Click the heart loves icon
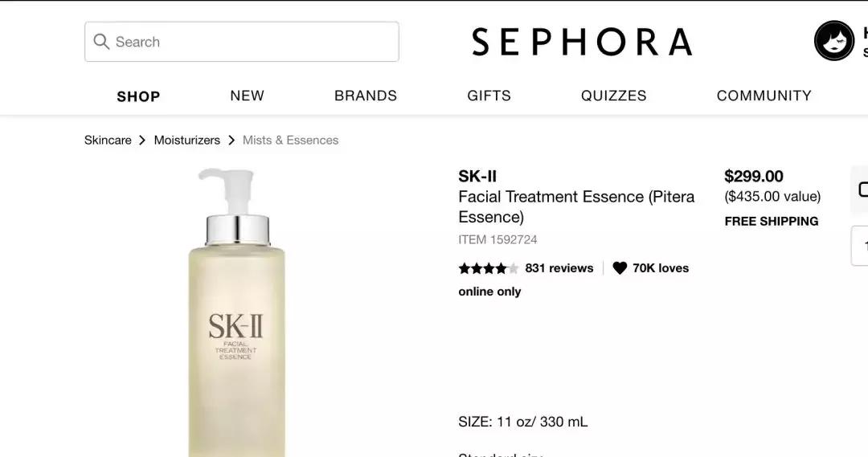The height and width of the screenshot is (457, 868). (x=620, y=268)
